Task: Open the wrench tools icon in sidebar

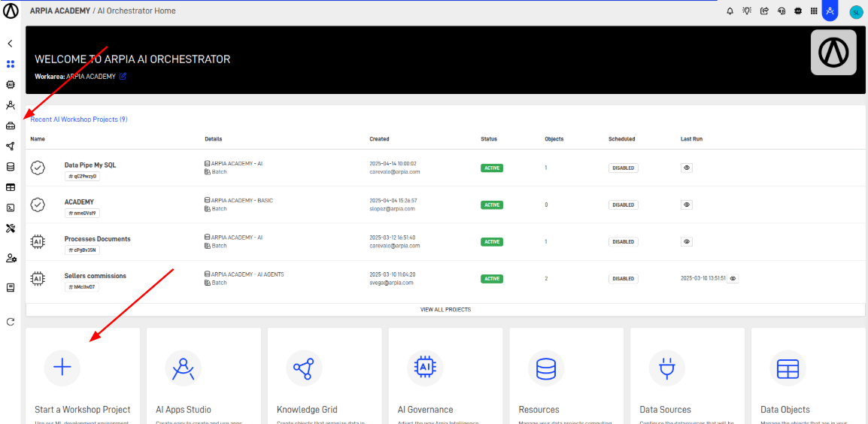Action: [10, 228]
